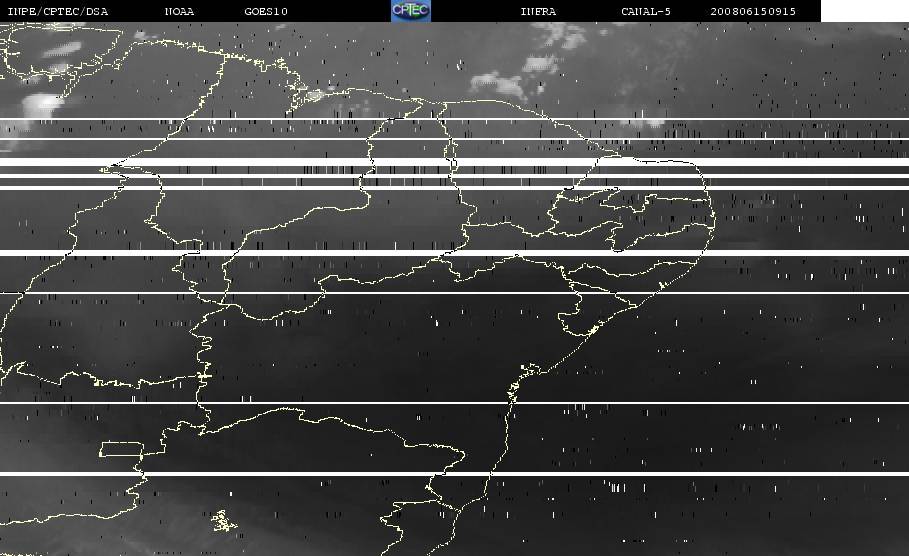
Task: Select the GOES10 satellite label
Action: 266,12
